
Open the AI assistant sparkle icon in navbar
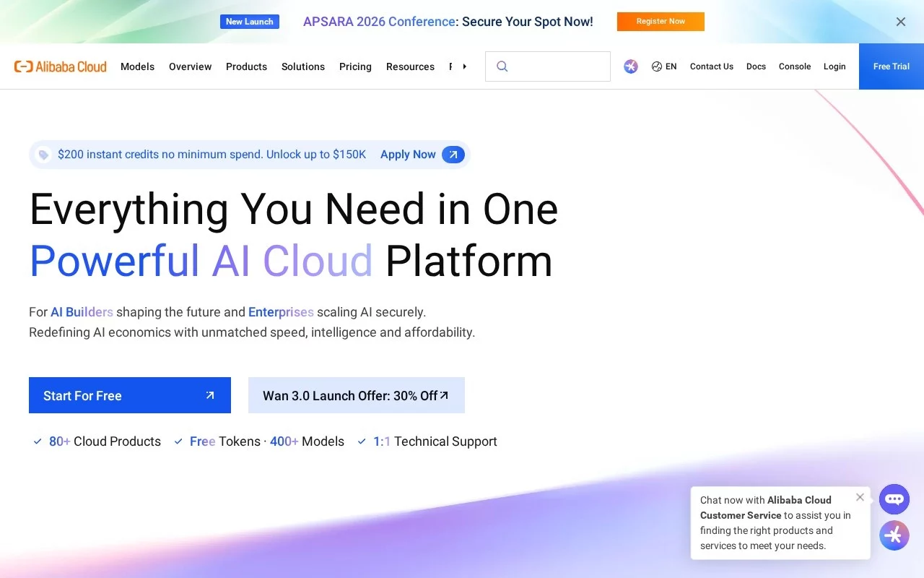click(x=631, y=66)
